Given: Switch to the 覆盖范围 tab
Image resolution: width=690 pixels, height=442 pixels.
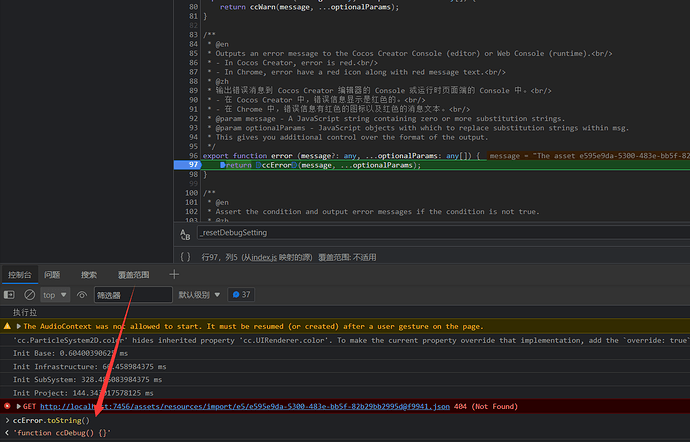Looking at the screenshot, I should pos(133,275).
